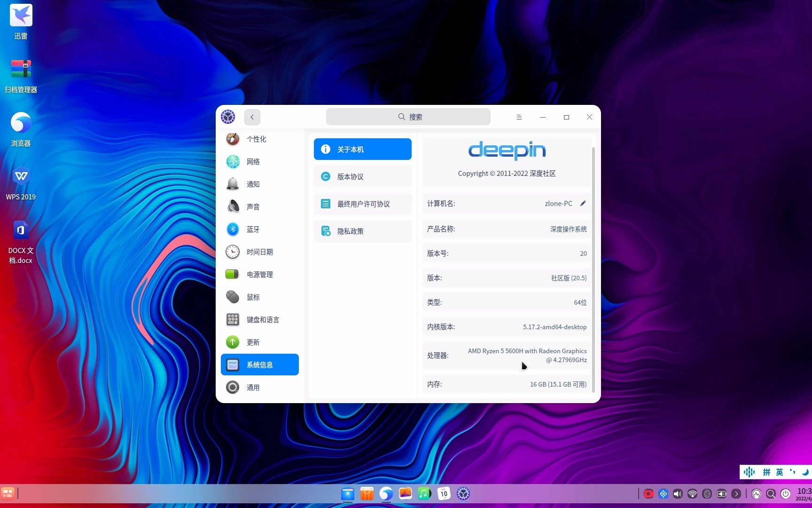Open the browser icon in the dock
Viewport: 812px width, 508px height.
coord(386,493)
